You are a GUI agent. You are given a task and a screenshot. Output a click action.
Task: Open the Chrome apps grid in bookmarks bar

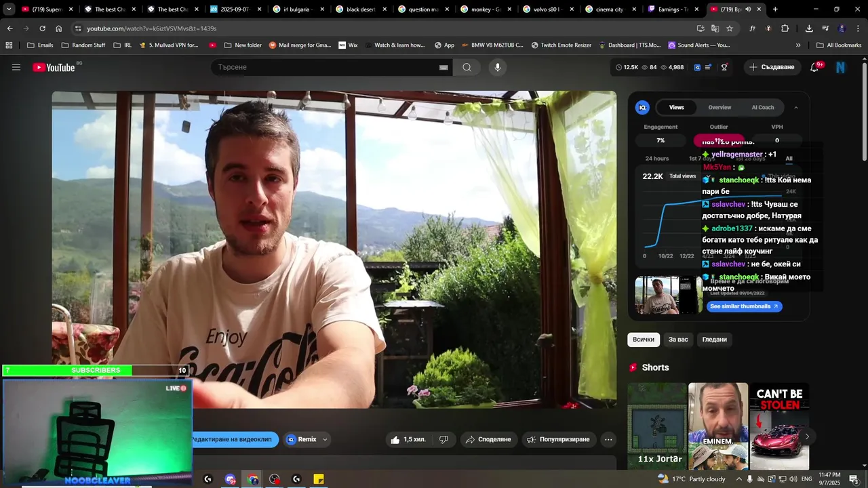coord(9,45)
